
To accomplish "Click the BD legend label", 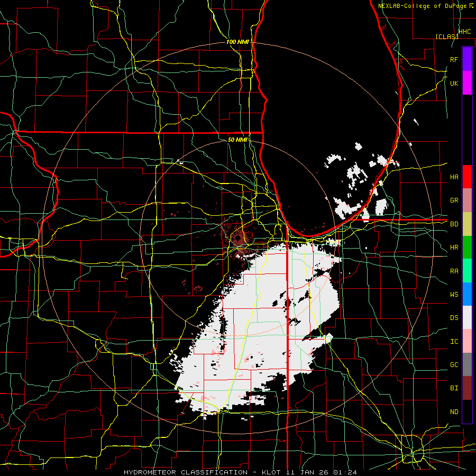I will pos(454,224).
